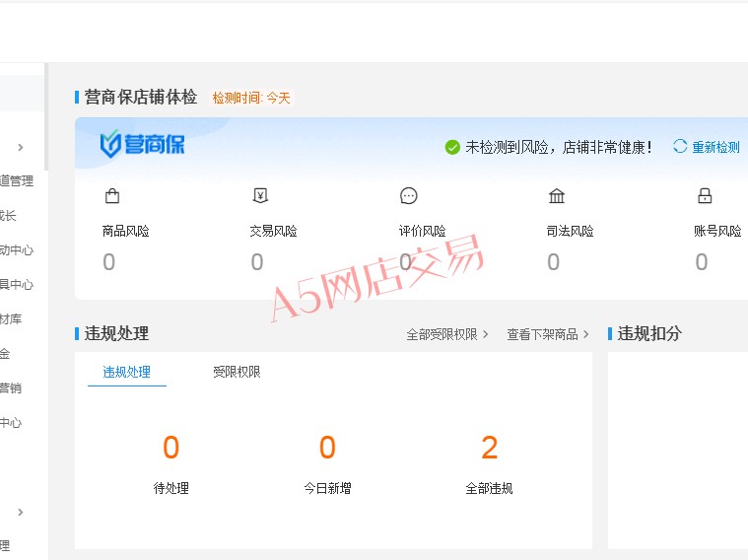Click the refresh icon beside 重新检测
This screenshot has height=560, width=748.
(680, 147)
